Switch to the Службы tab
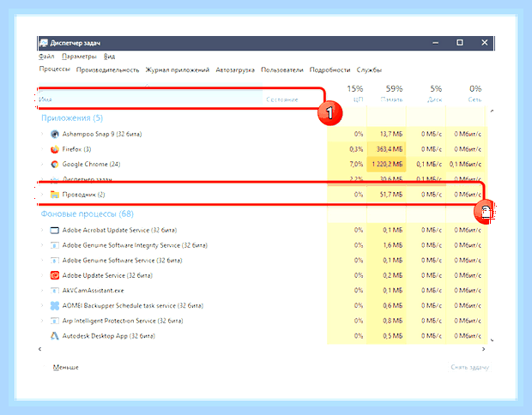532x415 pixels. point(369,69)
